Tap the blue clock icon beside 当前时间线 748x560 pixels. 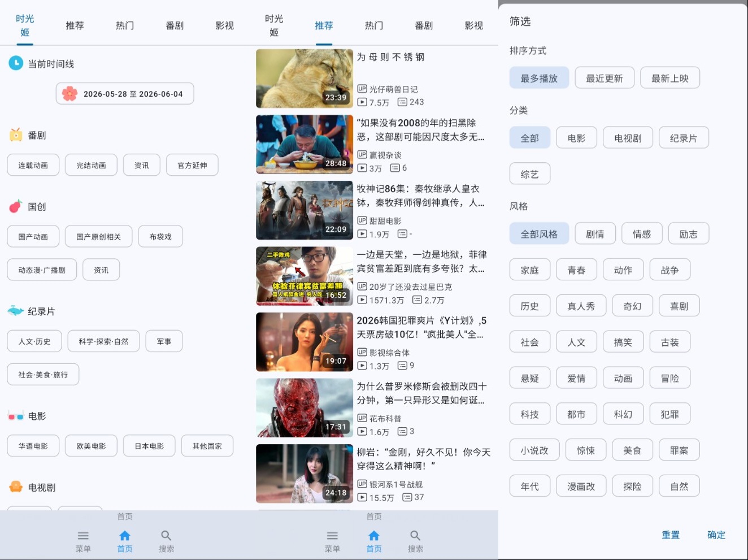(16, 63)
